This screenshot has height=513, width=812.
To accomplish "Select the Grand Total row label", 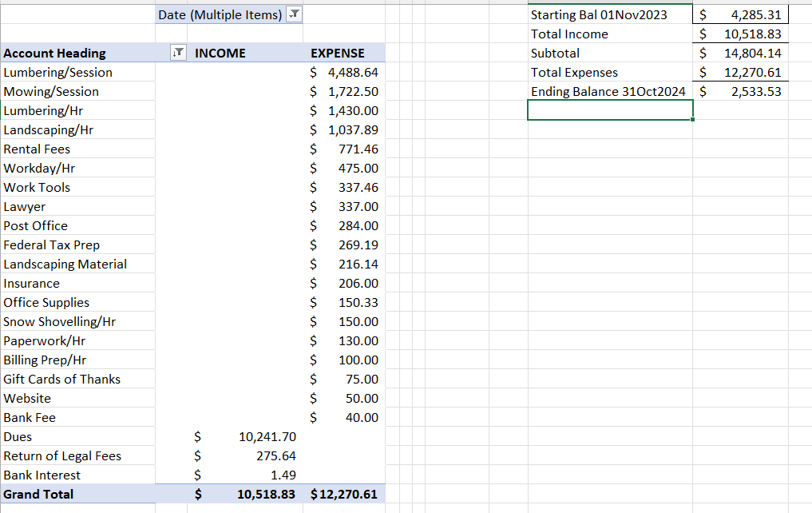I will pyautogui.click(x=38, y=495).
